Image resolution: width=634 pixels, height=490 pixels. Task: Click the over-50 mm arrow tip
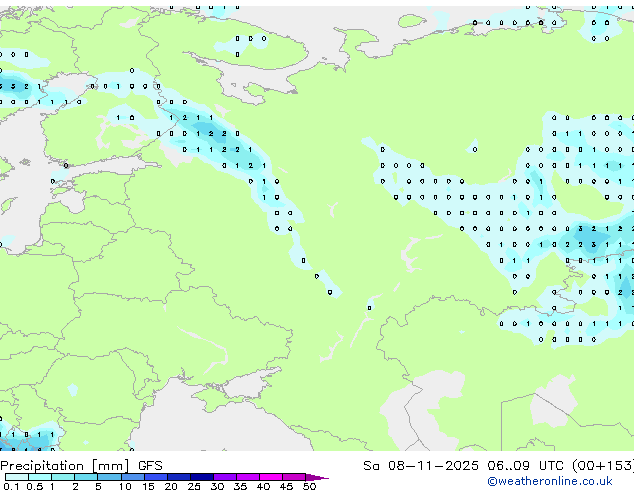coord(317,477)
